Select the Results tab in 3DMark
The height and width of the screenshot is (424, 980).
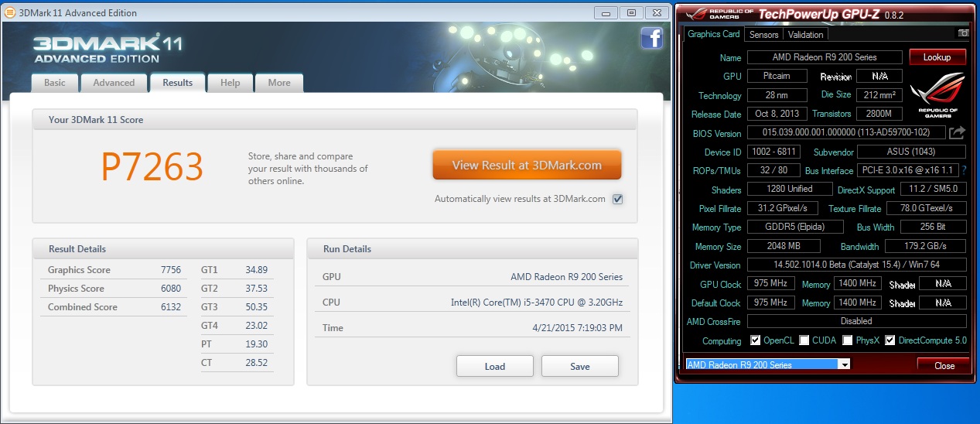(x=177, y=82)
